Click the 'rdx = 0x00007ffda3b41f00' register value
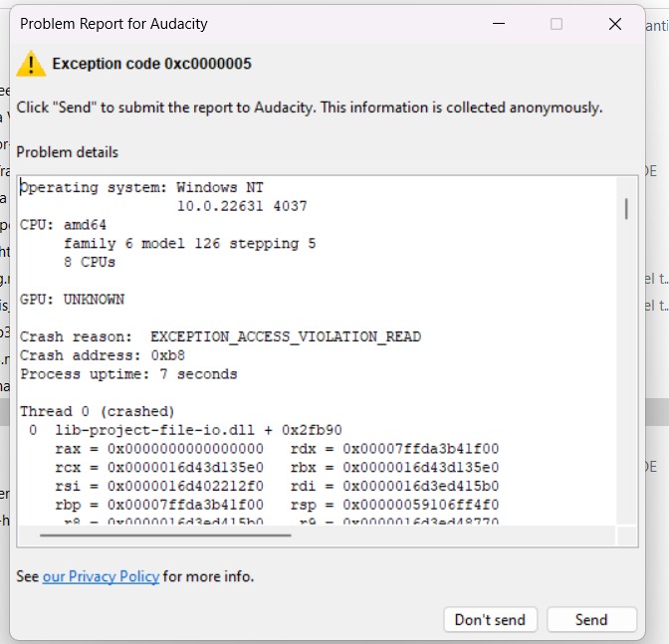 click(394, 449)
